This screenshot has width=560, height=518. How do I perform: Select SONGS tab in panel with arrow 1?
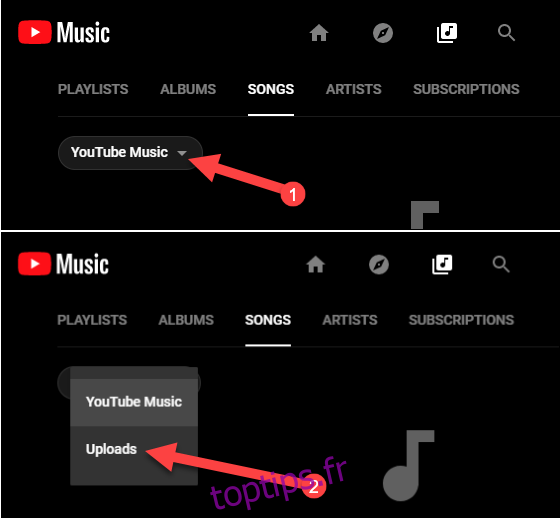(x=271, y=89)
